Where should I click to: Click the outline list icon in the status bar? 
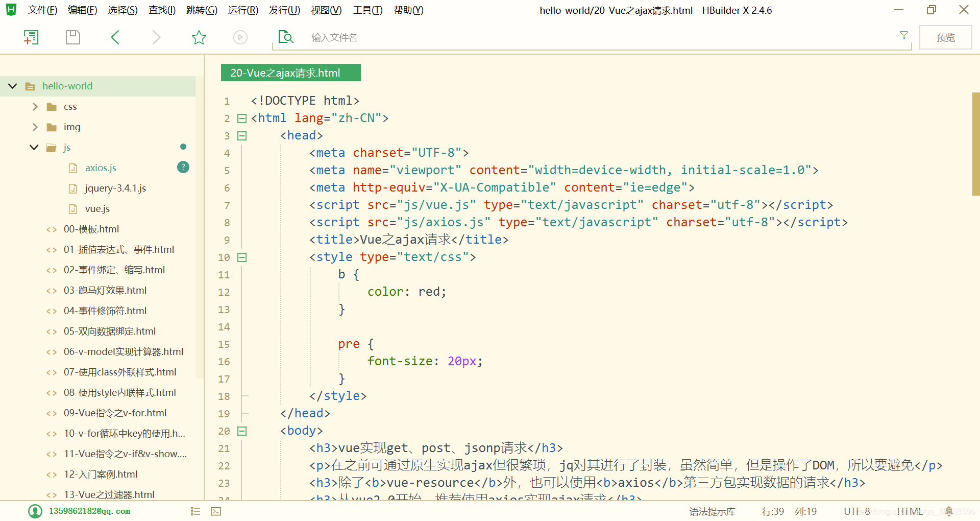(195, 511)
